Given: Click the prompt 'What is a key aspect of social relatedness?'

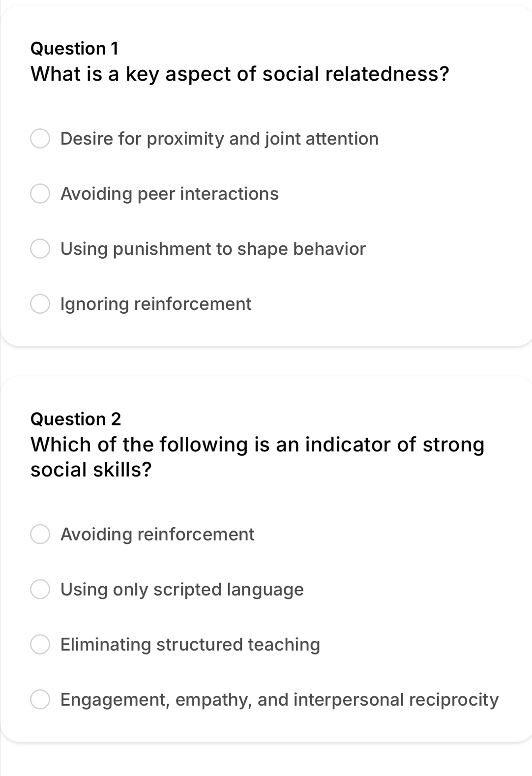Looking at the screenshot, I should point(239,74).
